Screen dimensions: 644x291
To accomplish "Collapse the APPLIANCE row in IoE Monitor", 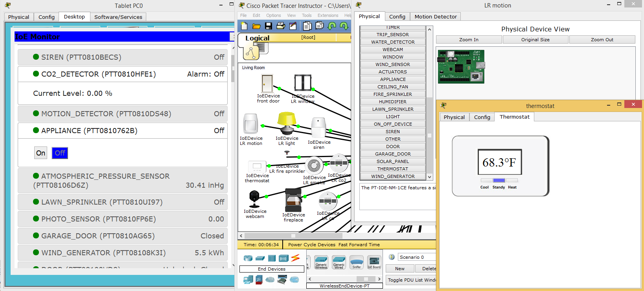I will click(123, 130).
